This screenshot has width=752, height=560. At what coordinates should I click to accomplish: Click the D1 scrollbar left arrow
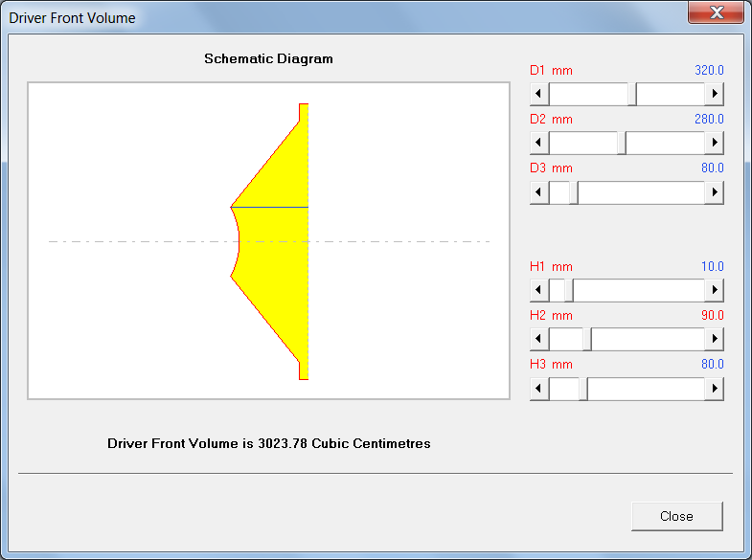pyautogui.click(x=539, y=94)
